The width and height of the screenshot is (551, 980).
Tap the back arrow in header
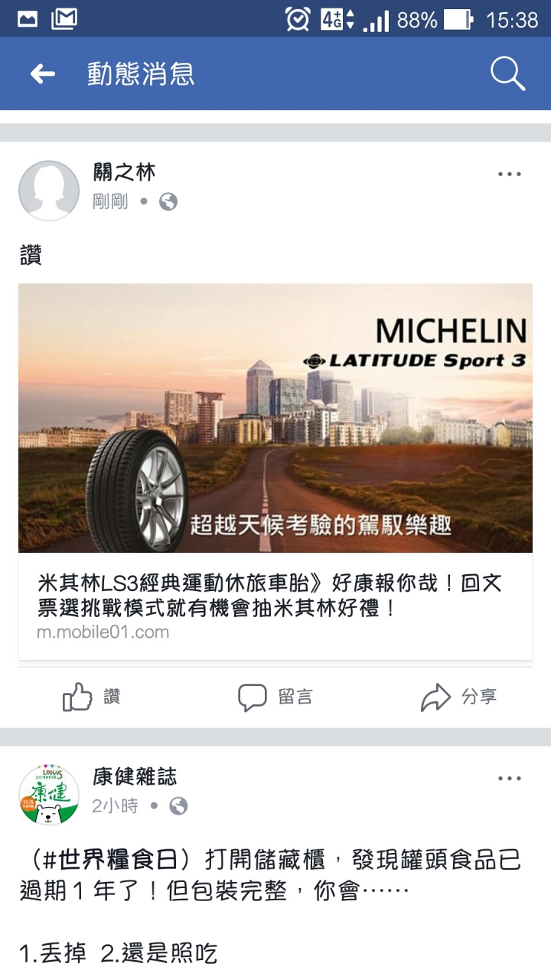point(42,73)
